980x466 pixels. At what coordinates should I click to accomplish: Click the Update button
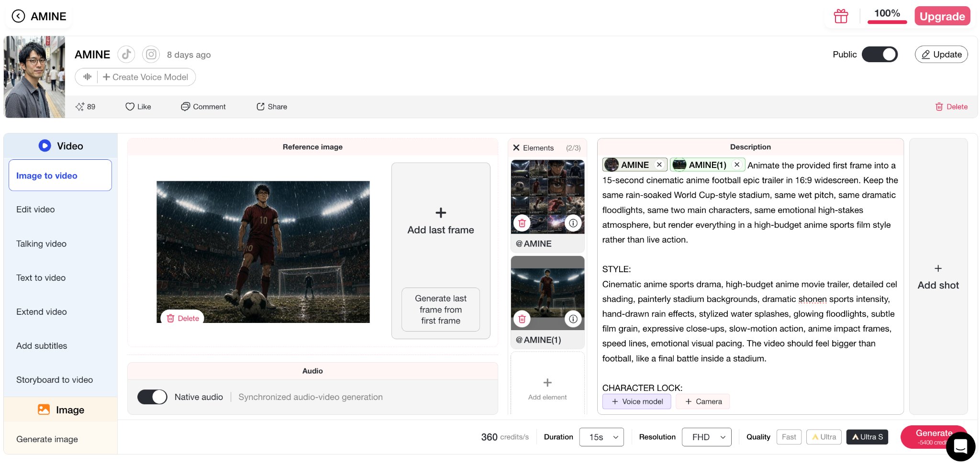(x=941, y=55)
